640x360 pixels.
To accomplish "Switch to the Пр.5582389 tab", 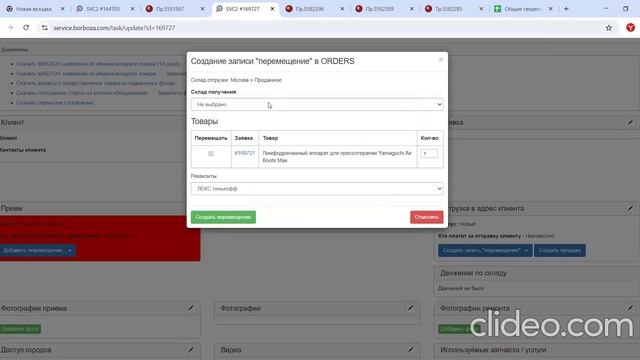I will 380,9.
